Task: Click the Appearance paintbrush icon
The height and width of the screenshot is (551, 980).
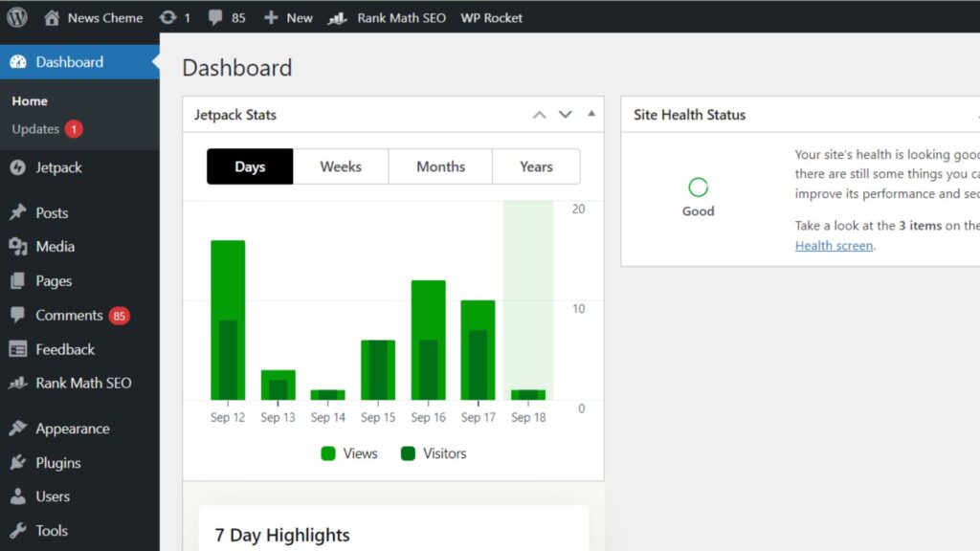Action: (18, 429)
